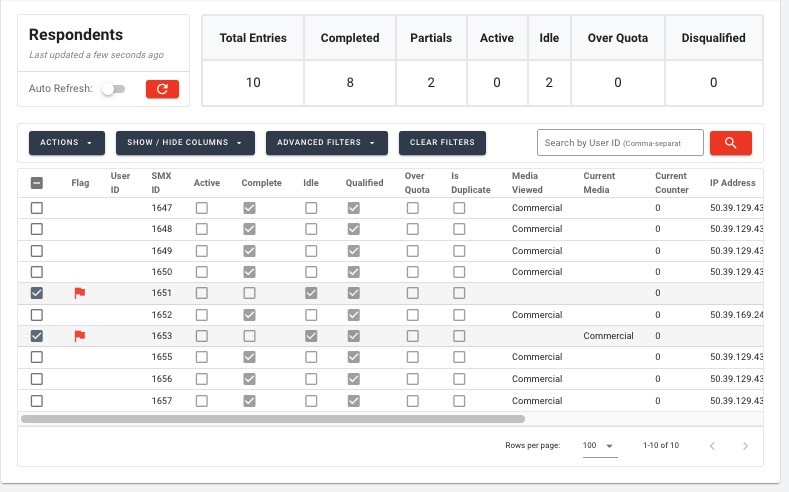Click the Partials summary header
789x492 pixels.
point(431,38)
